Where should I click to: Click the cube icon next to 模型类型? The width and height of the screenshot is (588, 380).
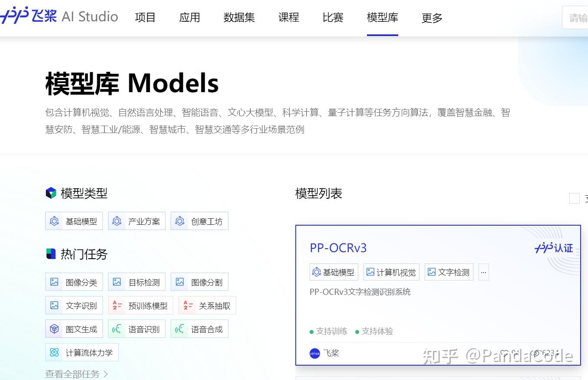pyautogui.click(x=51, y=193)
